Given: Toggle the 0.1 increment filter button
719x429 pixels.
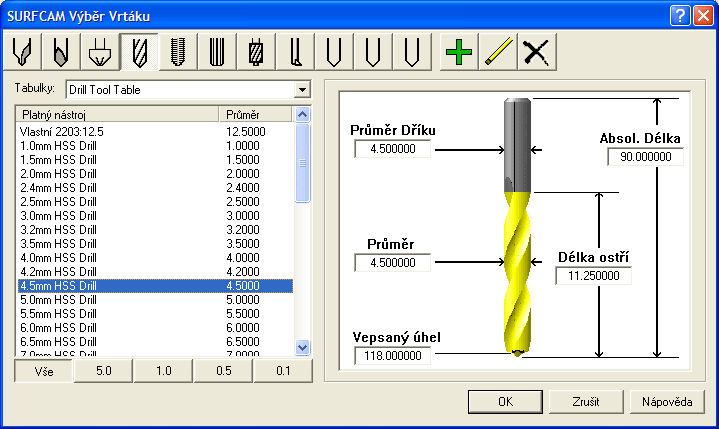Looking at the screenshot, I should [x=283, y=371].
